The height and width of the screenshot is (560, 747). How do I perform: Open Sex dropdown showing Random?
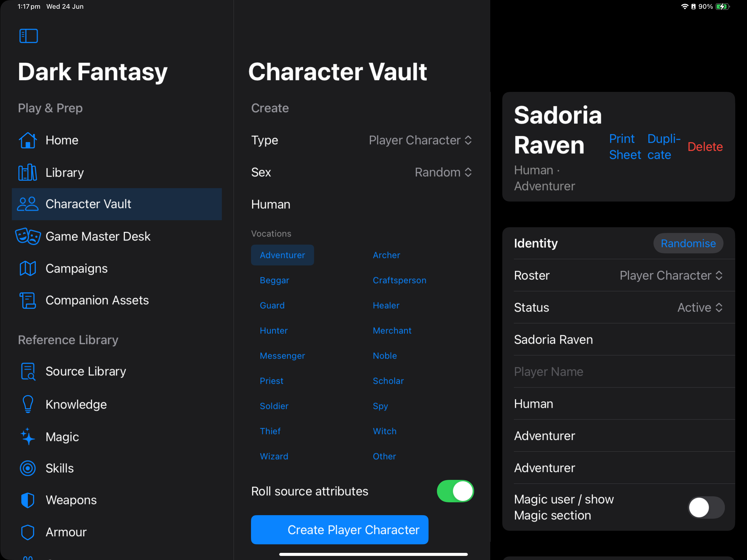pos(443,172)
